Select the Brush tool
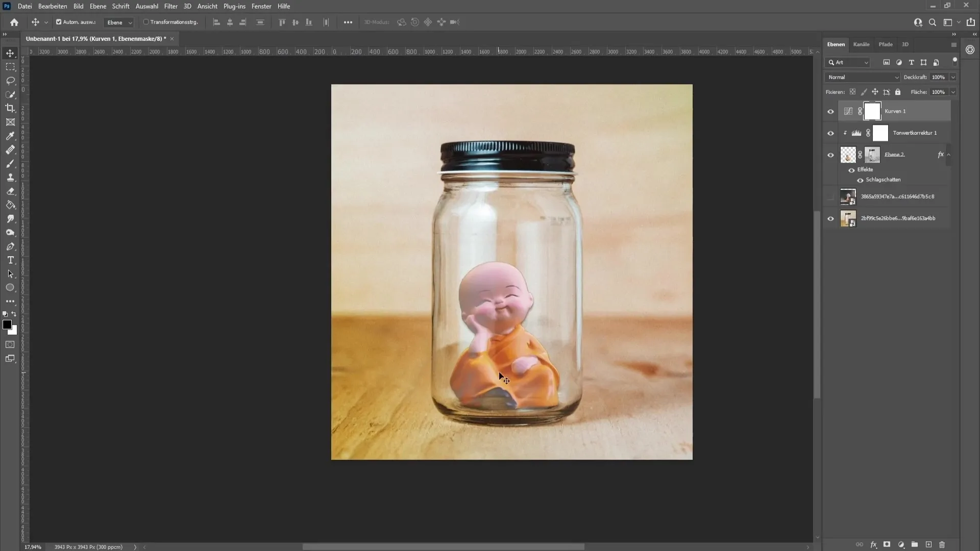The image size is (980, 551). pyautogui.click(x=10, y=163)
